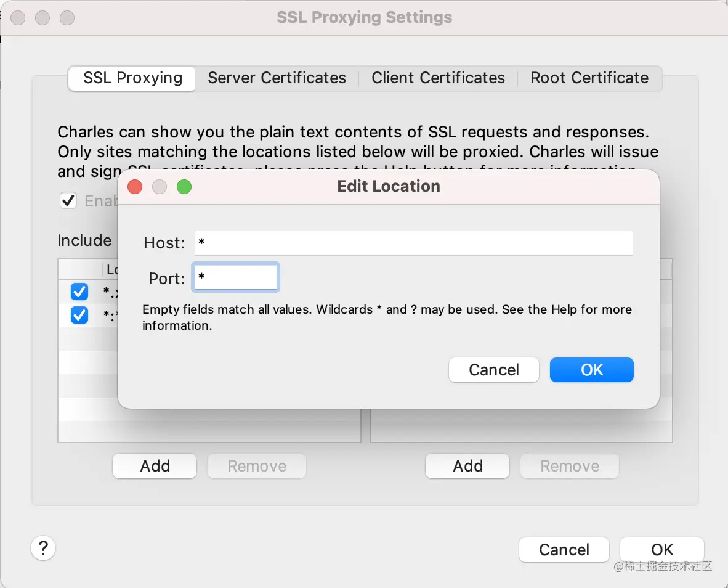Uncheck the first location in Include list
The height and width of the screenshot is (588, 728).
(79, 291)
